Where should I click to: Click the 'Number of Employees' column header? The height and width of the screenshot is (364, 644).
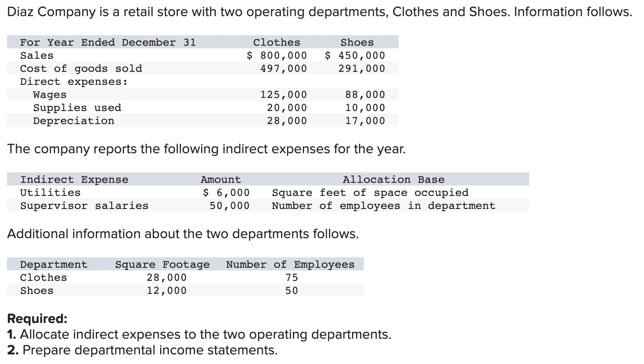tap(290, 264)
